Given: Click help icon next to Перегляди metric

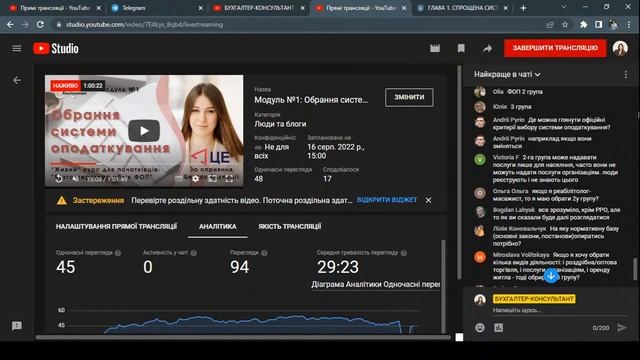Looking at the screenshot, I should (264, 253).
